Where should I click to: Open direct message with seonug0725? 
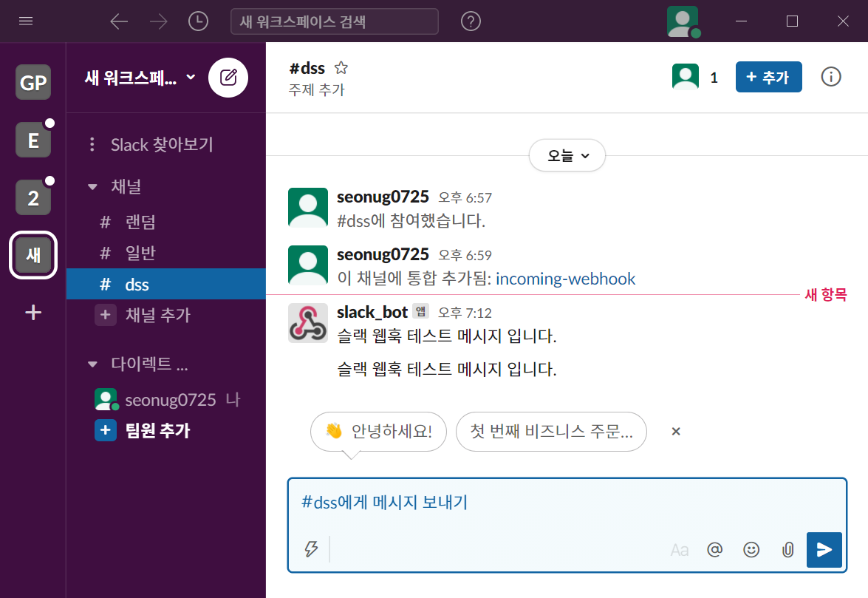167,400
